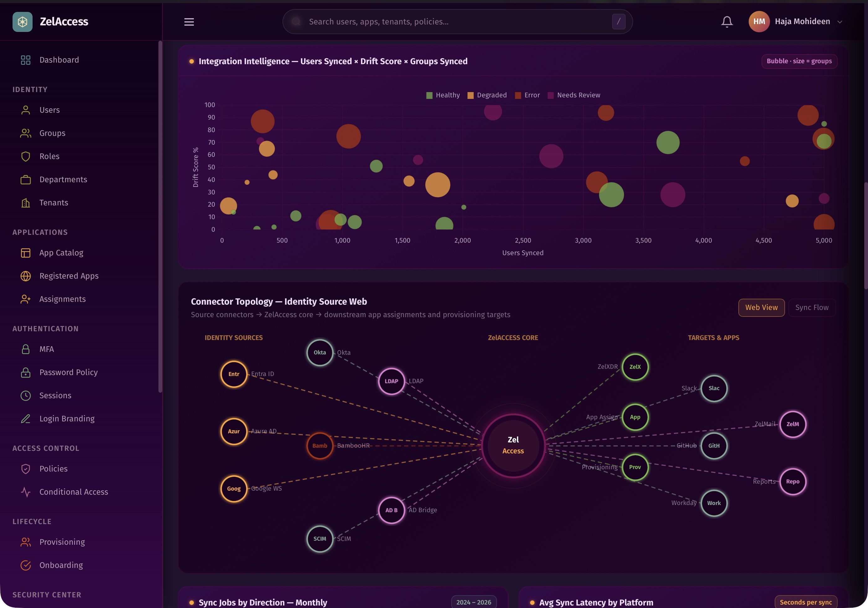Screen dimensions: 868x608
Task: Open Login Branding via pencil icon
Action: point(25,419)
